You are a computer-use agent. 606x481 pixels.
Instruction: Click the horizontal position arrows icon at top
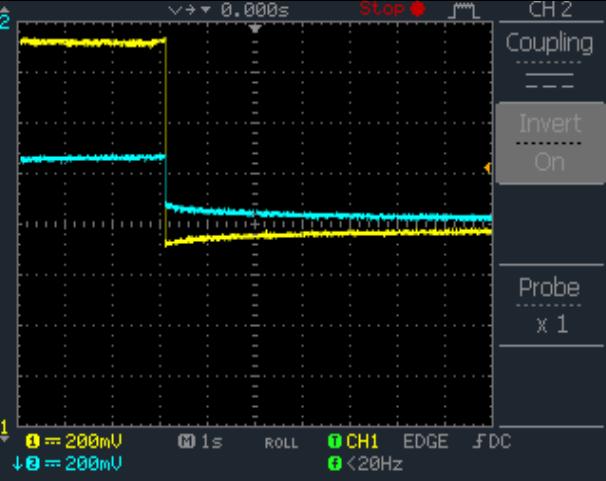pyautogui.click(x=189, y=10)
